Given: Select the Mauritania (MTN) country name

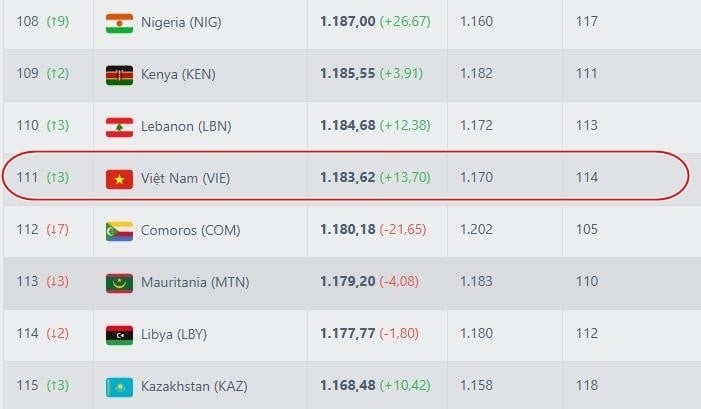Looking at the screenshot, I should (195, 282).
